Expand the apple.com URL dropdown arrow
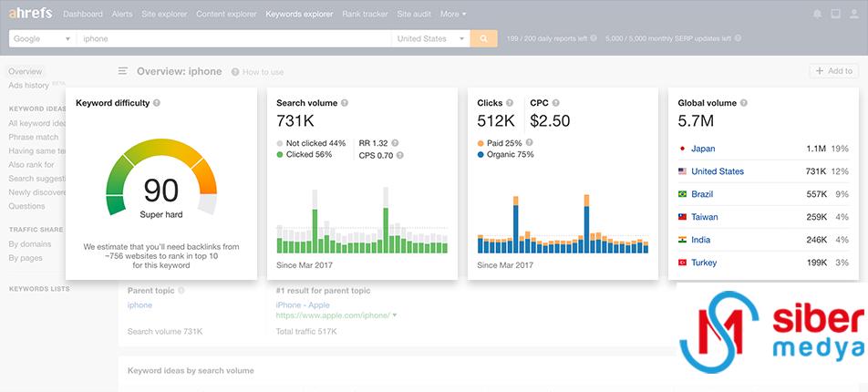The image size is (868, 392). (395, 315)
